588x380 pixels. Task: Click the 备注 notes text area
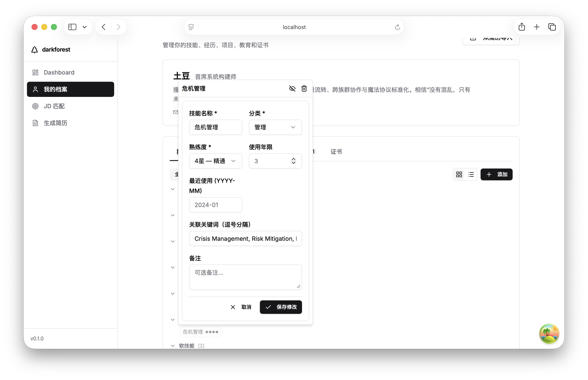[x=245, y=277]
